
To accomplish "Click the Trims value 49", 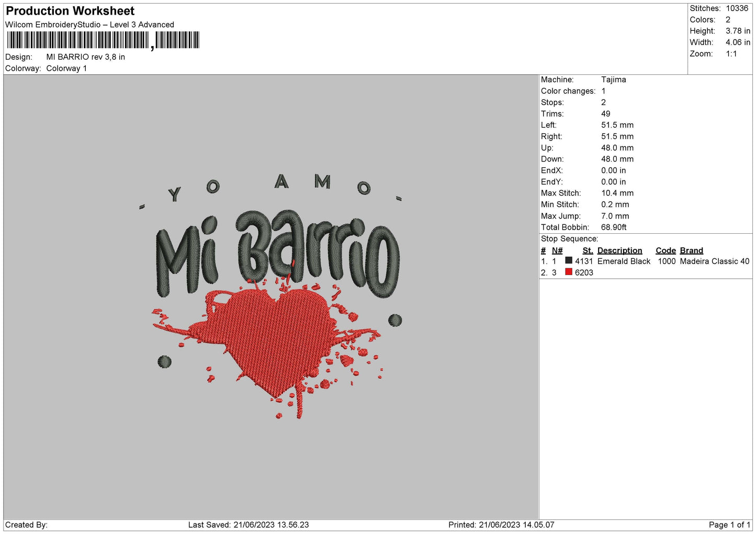I will (606, 114).
